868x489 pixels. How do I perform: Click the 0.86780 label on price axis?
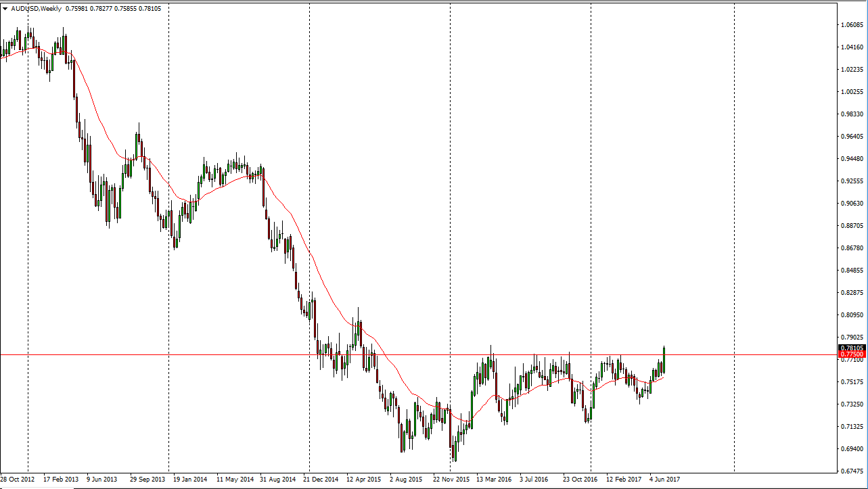tap(850, 248)
